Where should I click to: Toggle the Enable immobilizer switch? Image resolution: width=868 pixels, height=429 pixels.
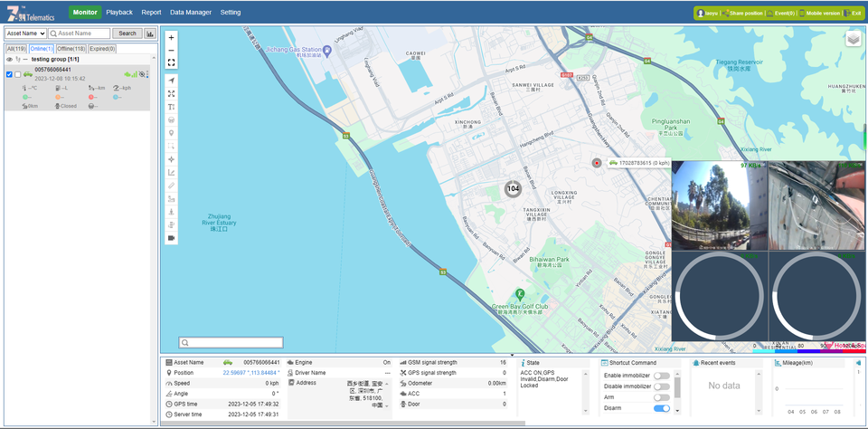point(662,375)
